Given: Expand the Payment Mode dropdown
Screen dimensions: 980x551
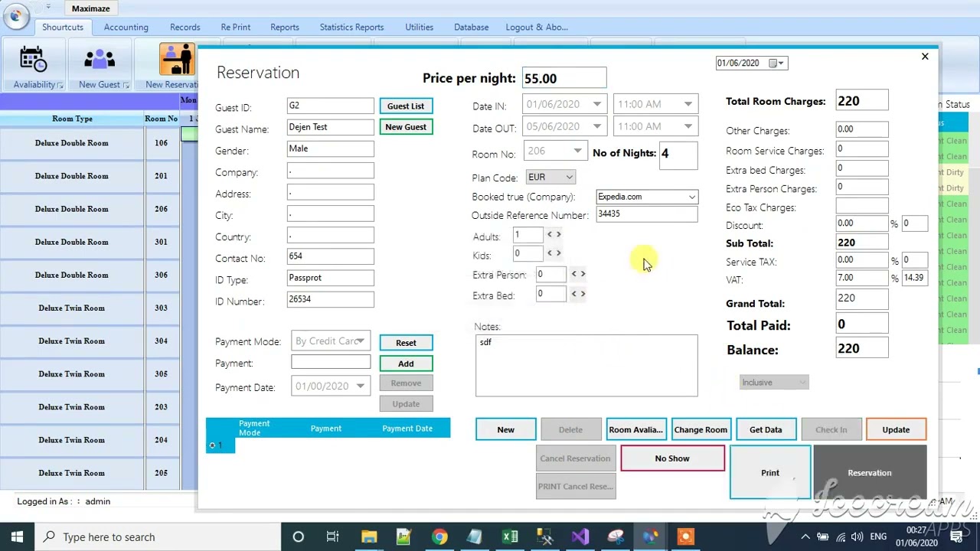Looking at the screenshot, I should coord(360,341).
